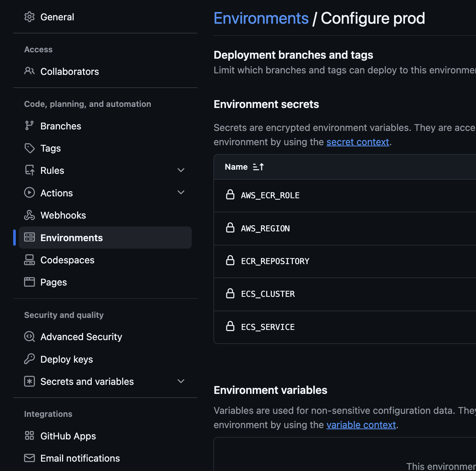
Task: Select the ECS_SERVICE secret name
Action: point(268,327)
